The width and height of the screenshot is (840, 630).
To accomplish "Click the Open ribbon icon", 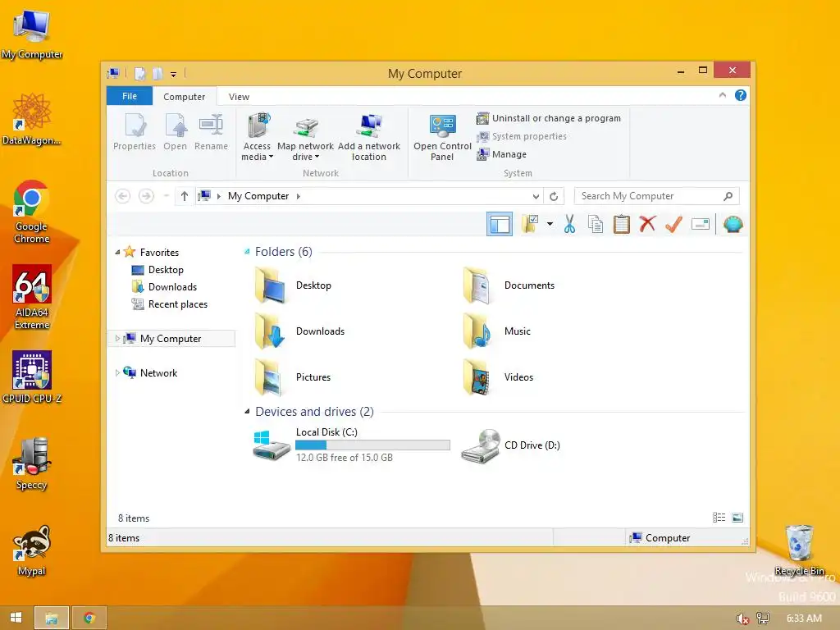I will pyautogui.click(x=176, y=132).
